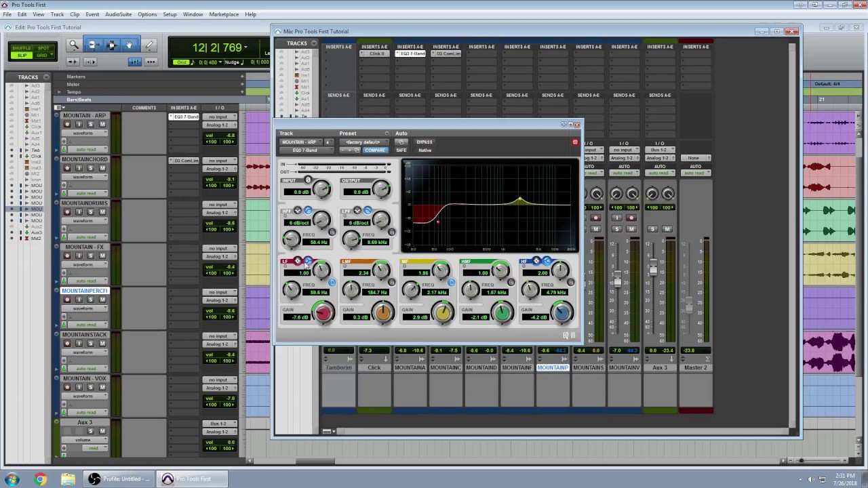Mute the Aux 3 mixer channel
The height and width of the screenshot is (488, 868).
667,229
